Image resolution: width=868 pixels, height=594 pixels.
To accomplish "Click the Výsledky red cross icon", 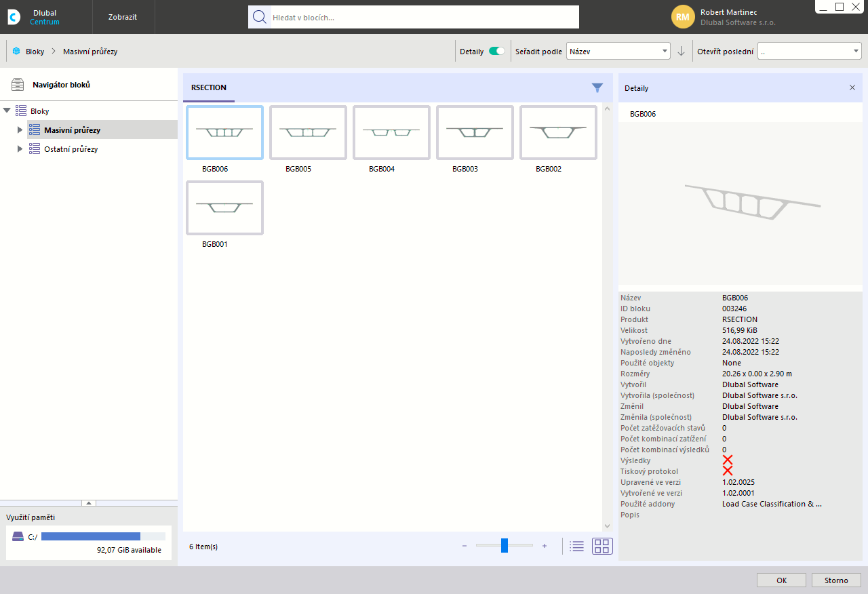I will pyautogui.click(x=728, y=460).
